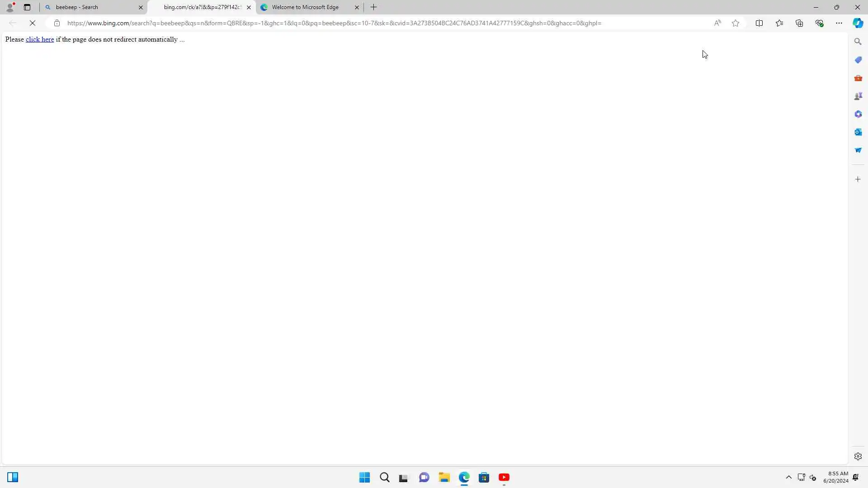Open Copilot icon in top-right corner

(858, 23)
